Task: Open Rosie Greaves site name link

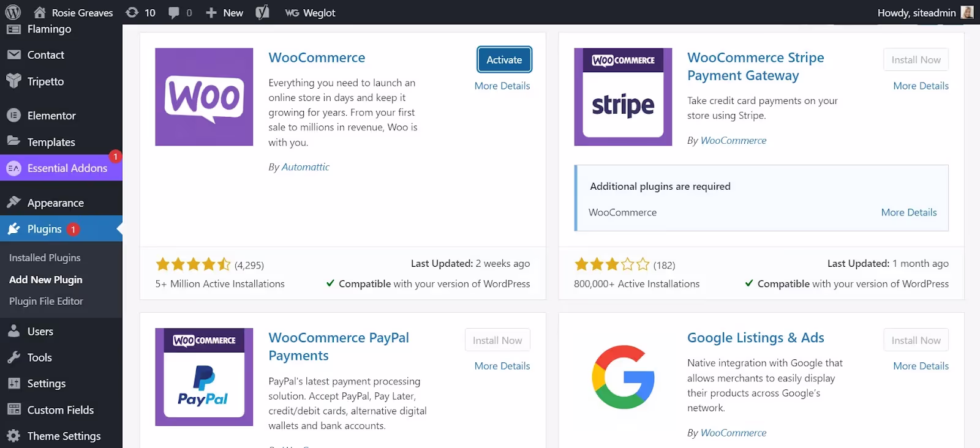Action: [82, 13]
